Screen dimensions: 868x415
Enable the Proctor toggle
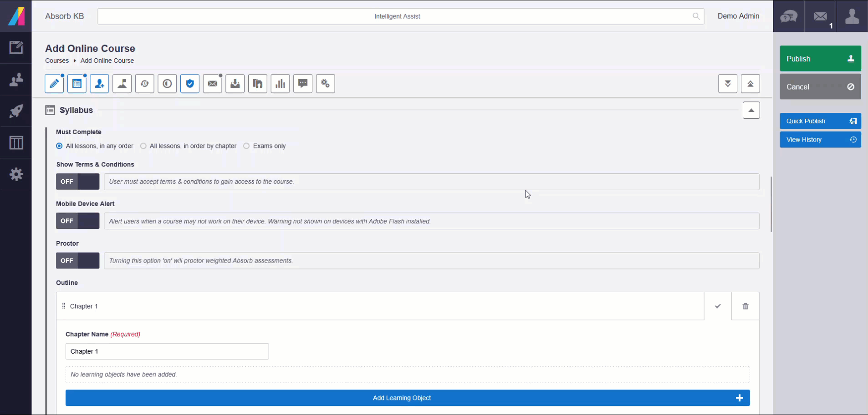click(x=77, y=261)
